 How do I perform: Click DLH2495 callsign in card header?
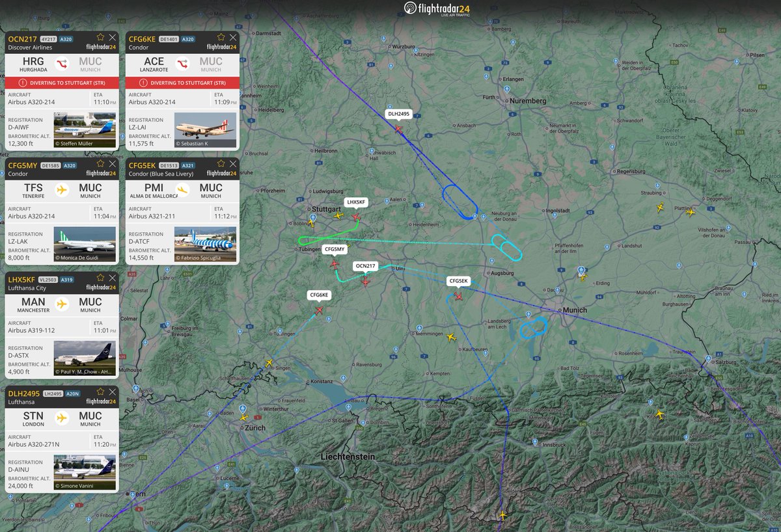click(24, 393)
